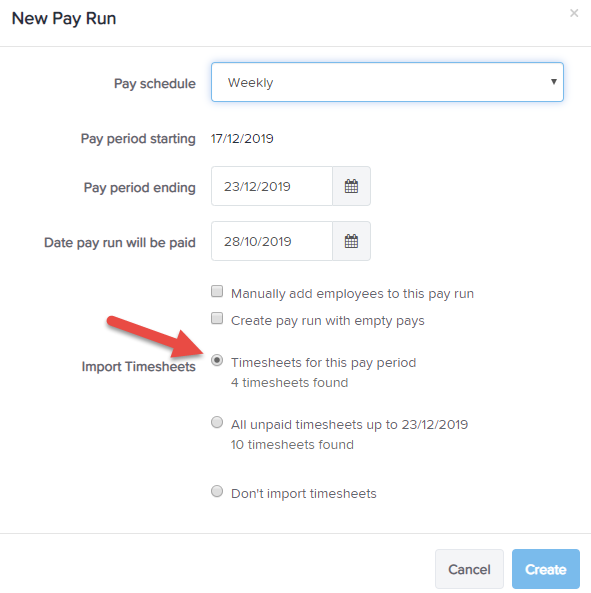Focus the Date pay run will be paid field
This screenshot has width=591, height=593.
[x=272, y=241]
